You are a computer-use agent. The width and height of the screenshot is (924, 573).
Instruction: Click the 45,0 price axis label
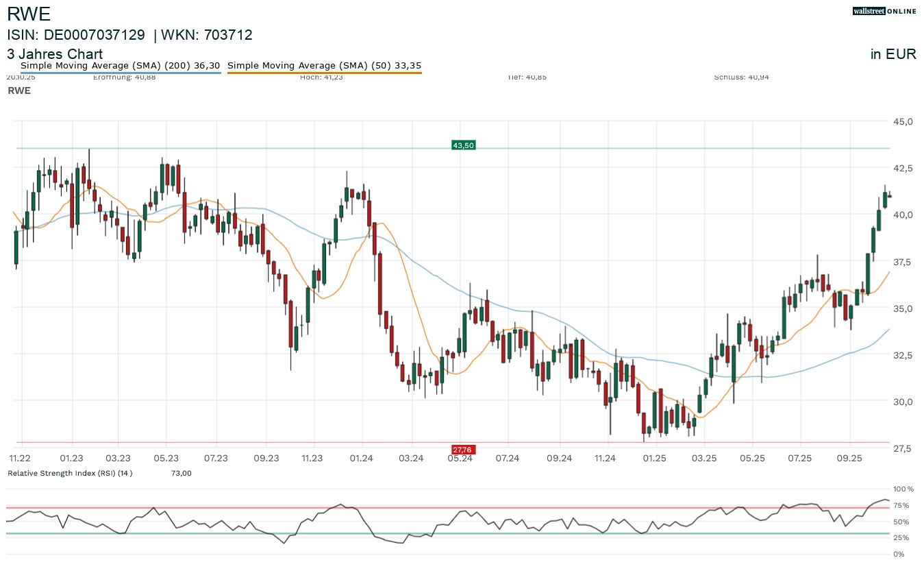pos(903,121)
